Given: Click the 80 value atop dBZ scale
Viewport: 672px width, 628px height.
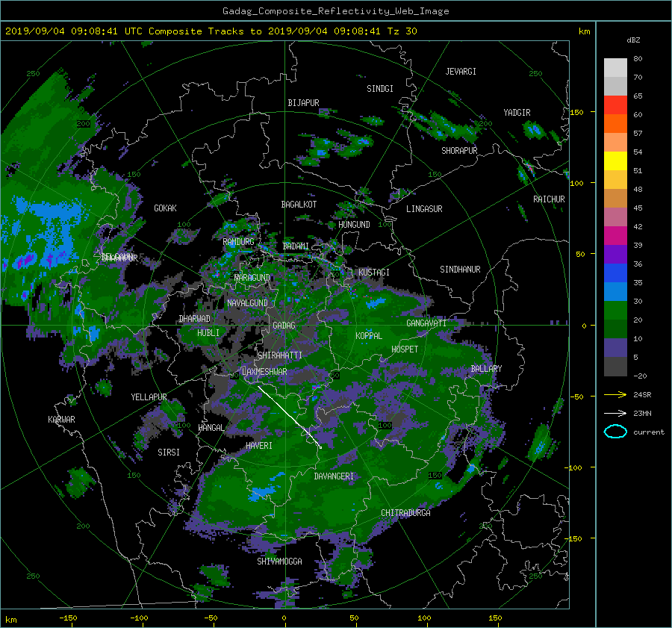Looking at the screenshot, I should [638, 59].
